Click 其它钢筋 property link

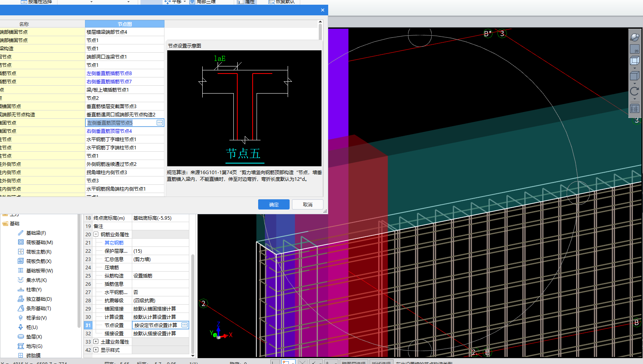click(114, 243)
